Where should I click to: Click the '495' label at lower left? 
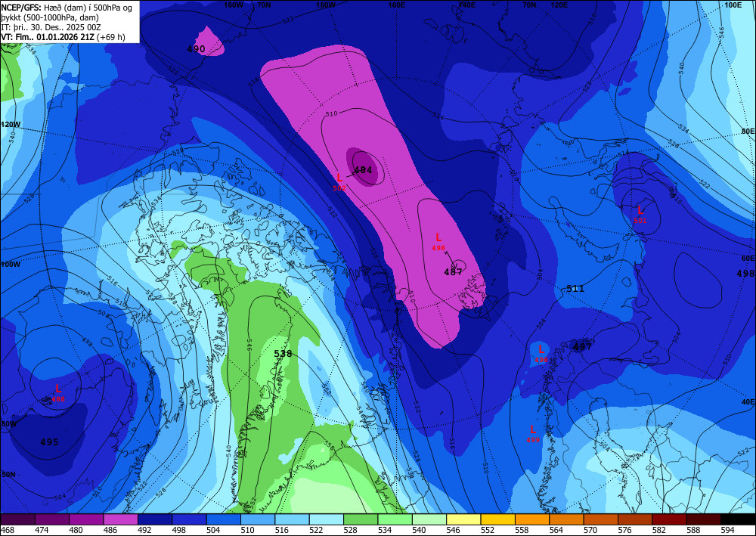click(x=49, y=442)
